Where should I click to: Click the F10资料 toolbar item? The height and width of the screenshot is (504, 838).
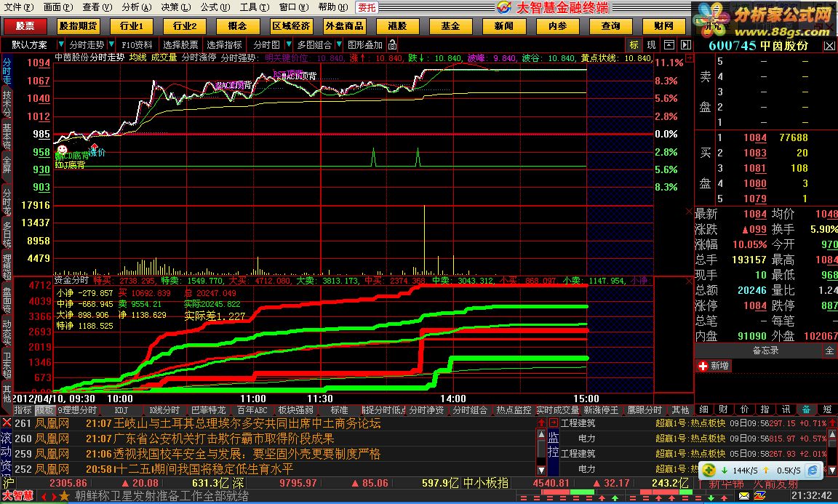[x=137, y=45]
